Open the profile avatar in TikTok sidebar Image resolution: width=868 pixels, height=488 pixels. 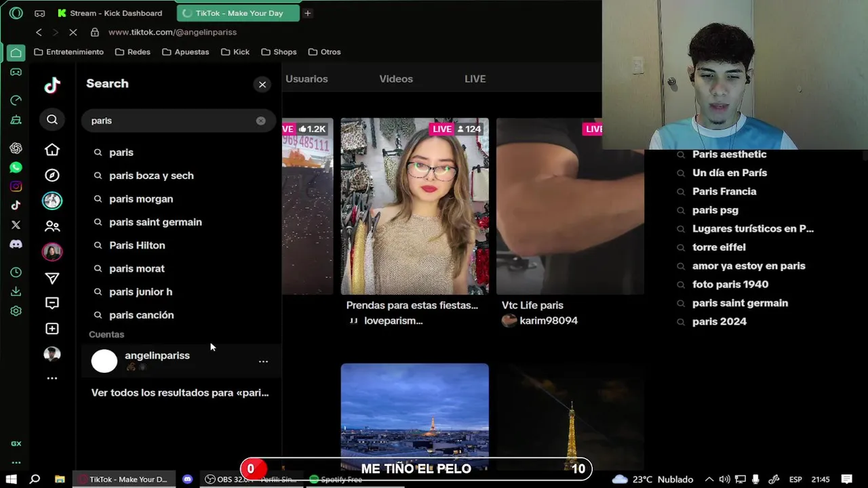(x=52, y=354)
